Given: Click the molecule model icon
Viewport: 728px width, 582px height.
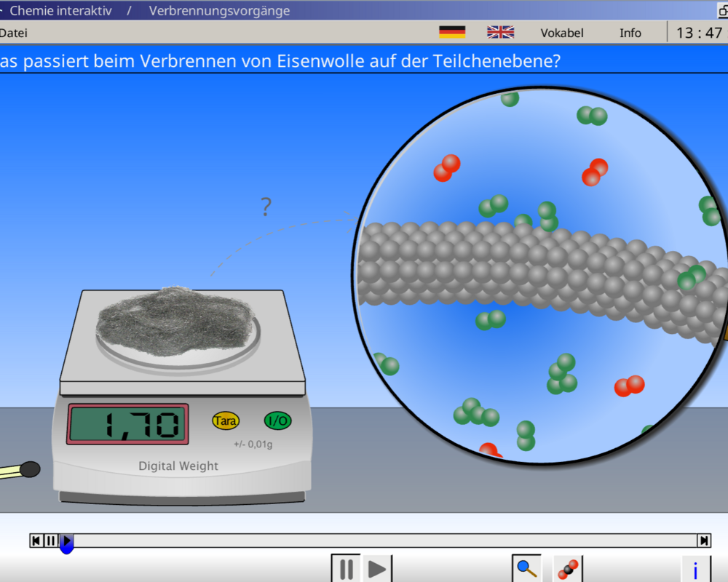Looking at the screenshot, I should tap(568, 568).
